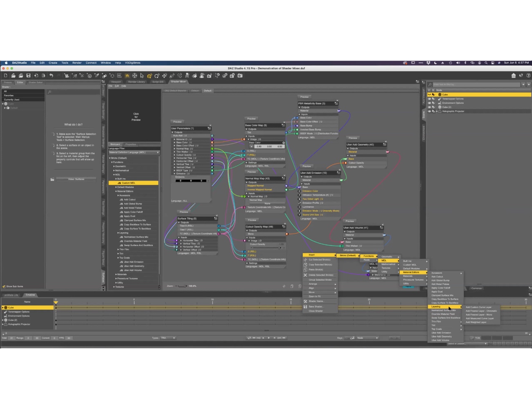Open the Types TRA dropdown
This screenshot has width=532, height=409.
[168, 338]
